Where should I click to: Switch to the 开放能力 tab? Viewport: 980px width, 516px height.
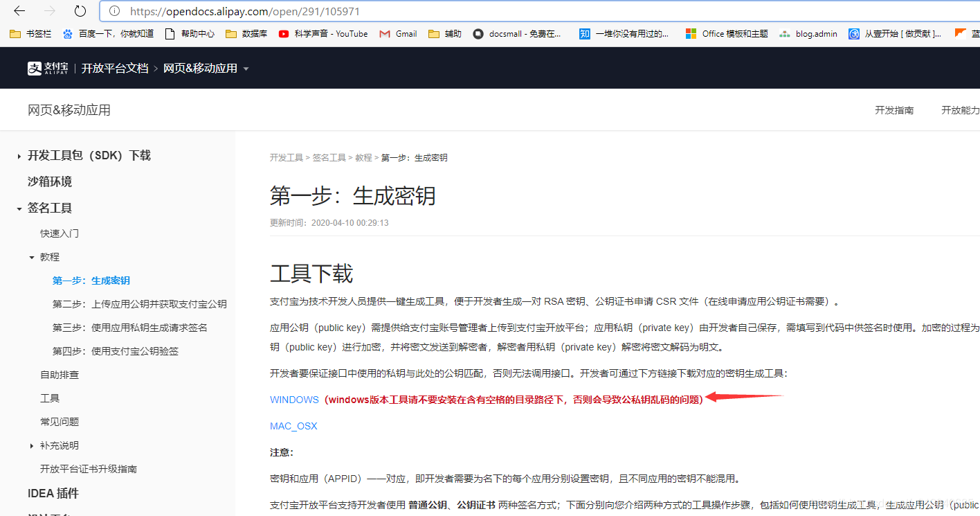pos(961,110)
